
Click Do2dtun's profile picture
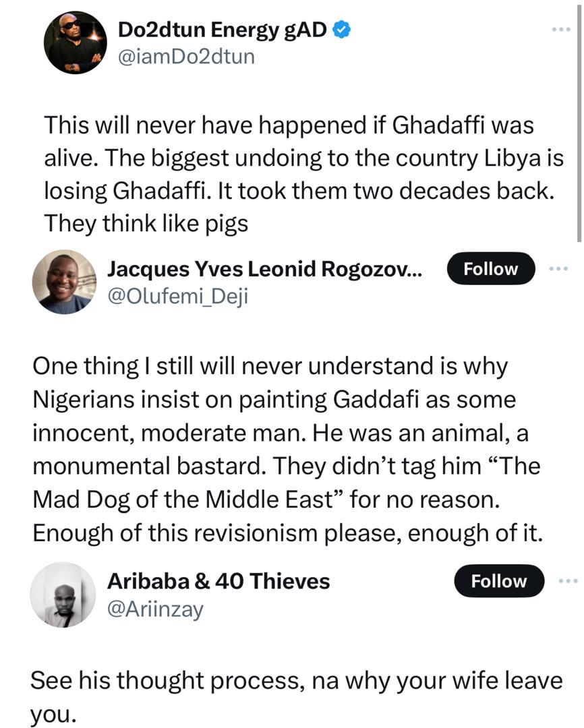pos(76,41)
